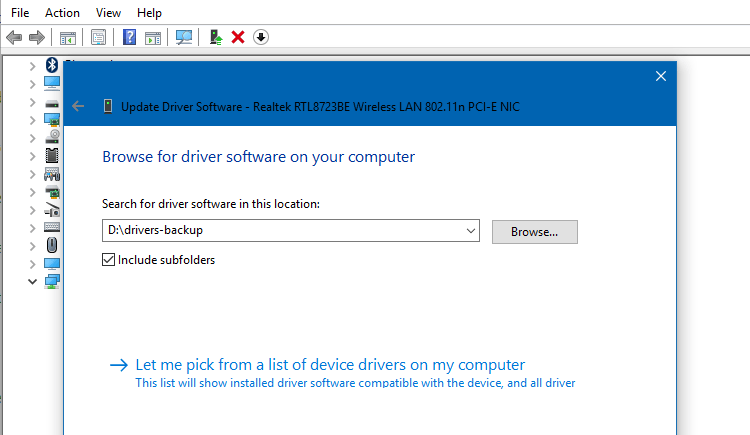Uncheck the Include subfolders checkbox

[x=109, y=260]
